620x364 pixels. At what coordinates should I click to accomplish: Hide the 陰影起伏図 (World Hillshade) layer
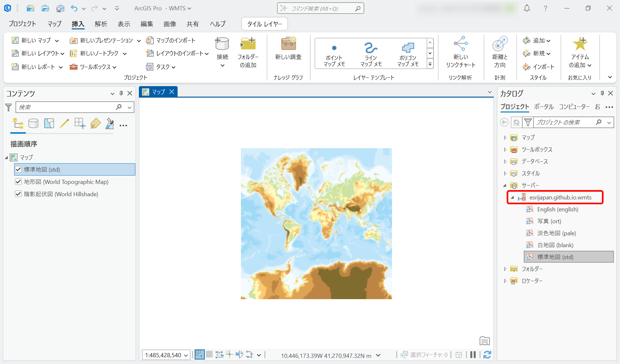click(x=18, y=194)
